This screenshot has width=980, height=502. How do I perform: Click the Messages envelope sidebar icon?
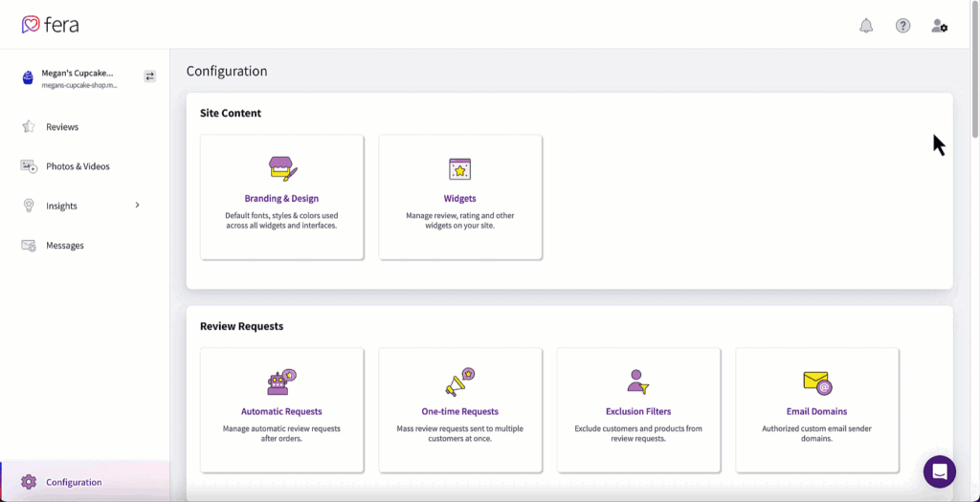[29, 246]
